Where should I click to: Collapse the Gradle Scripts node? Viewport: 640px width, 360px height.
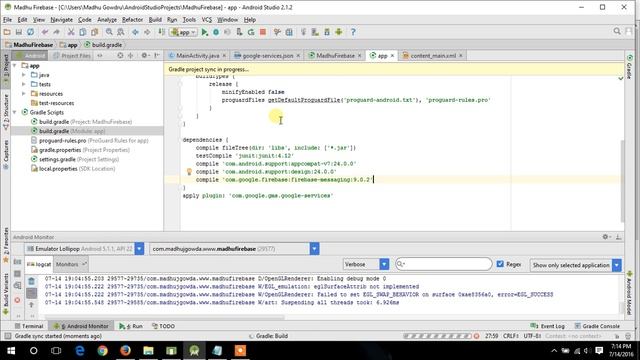[15, 112]
